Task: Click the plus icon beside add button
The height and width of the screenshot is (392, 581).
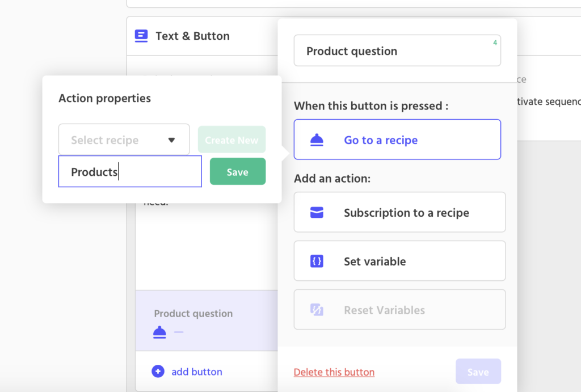Action: click(x=157, y=372)
